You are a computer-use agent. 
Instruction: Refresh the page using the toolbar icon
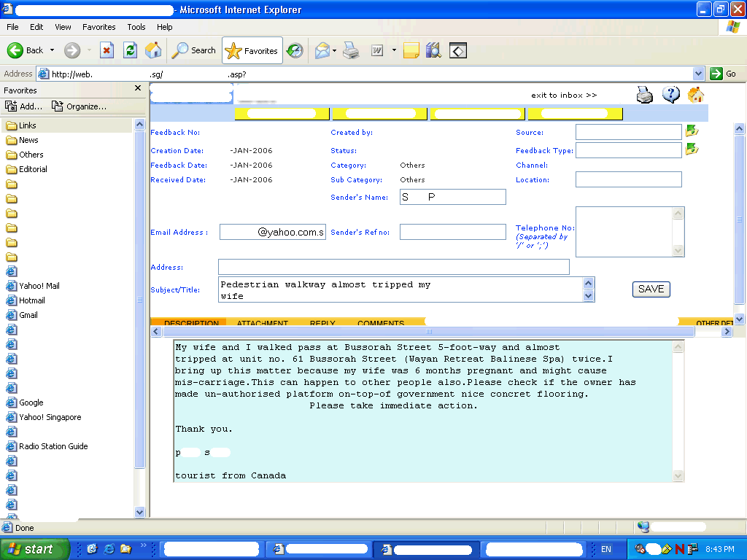tap(130, 50)
